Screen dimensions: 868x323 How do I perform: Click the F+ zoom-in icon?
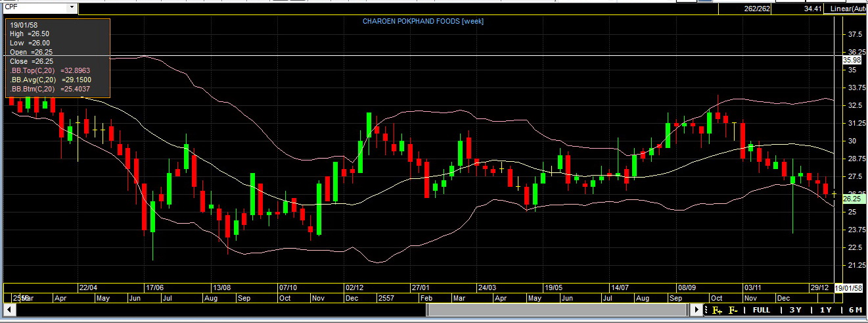pos(717,310)
